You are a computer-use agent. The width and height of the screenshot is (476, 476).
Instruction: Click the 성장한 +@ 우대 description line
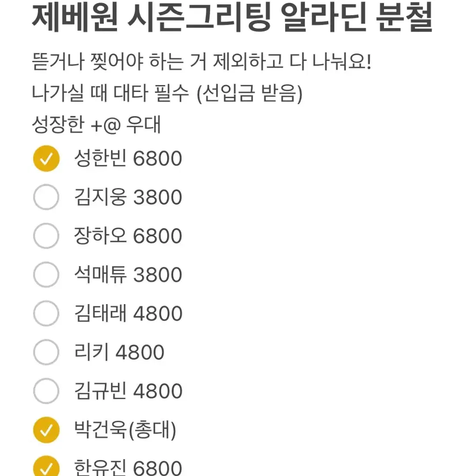coord(96,124)
